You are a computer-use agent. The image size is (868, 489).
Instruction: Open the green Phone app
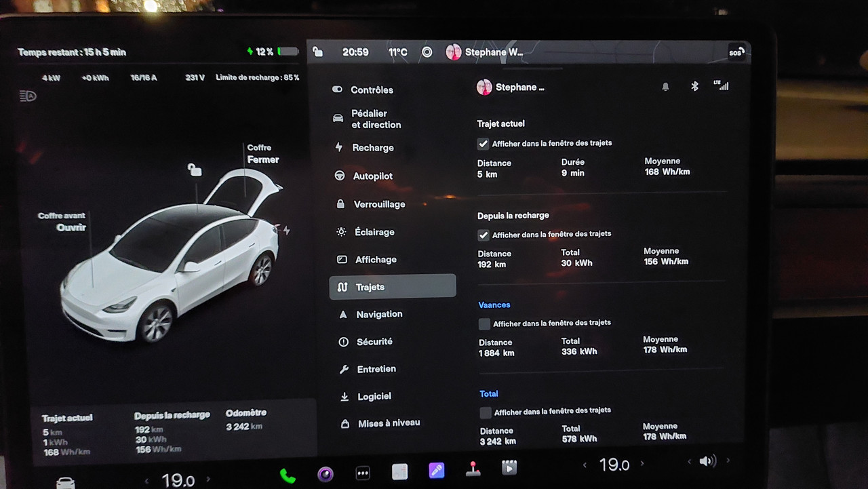(x=288, y=475)
